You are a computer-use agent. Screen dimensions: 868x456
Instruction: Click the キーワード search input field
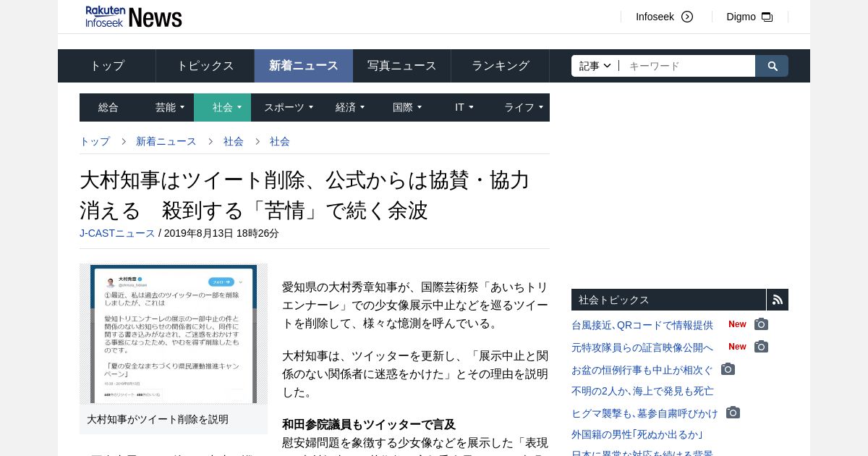coord(687,66)
